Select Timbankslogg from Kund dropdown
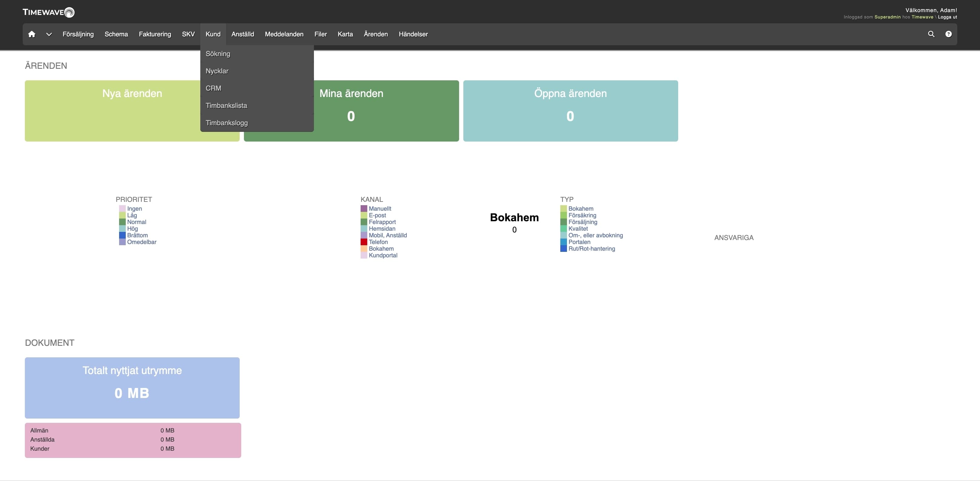The height and width of the screenshot is (481, 980). [x=257, y=123]
